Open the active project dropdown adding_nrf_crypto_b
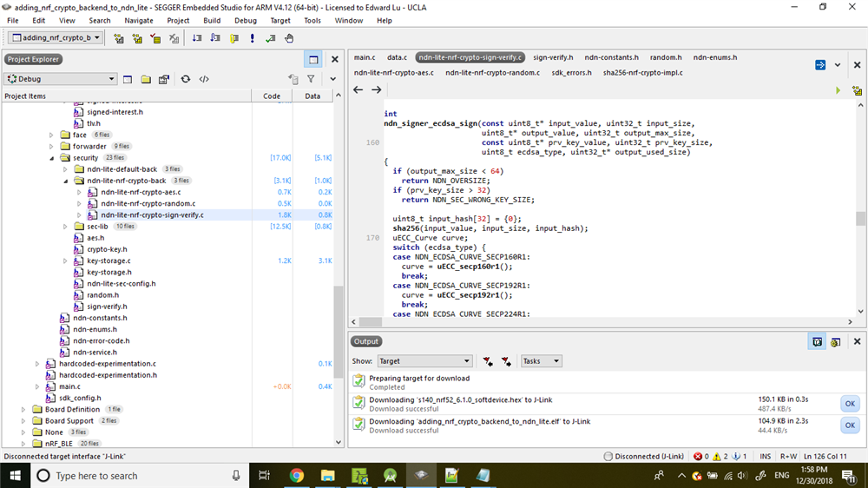Viewport: 868px width, 488px height. pyautogui.click(x=56, y=37)
